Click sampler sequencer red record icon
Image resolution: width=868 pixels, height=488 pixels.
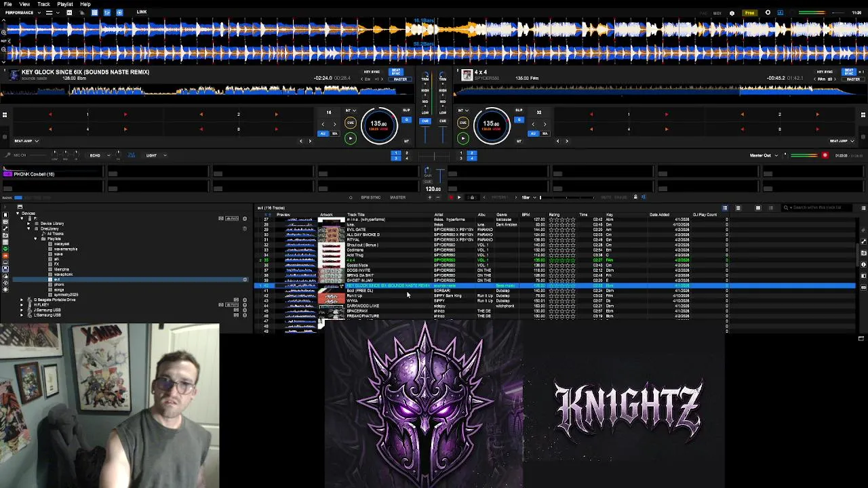451,197
